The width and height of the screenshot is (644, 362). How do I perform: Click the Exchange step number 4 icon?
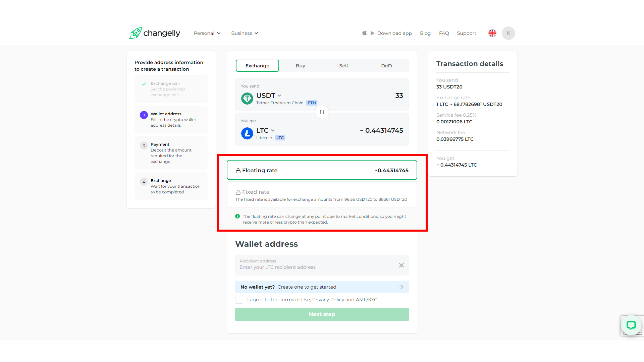click(144, 182)
